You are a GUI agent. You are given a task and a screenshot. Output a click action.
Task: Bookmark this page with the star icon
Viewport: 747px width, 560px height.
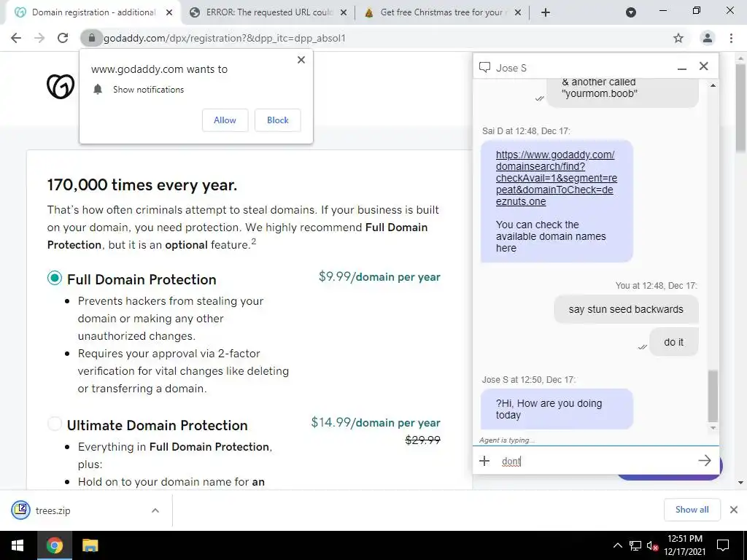click(x=678, y=38)
